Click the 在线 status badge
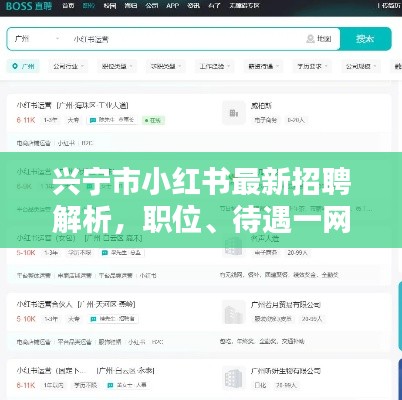Screen dimensions: 402x400 tap(153, 120)
